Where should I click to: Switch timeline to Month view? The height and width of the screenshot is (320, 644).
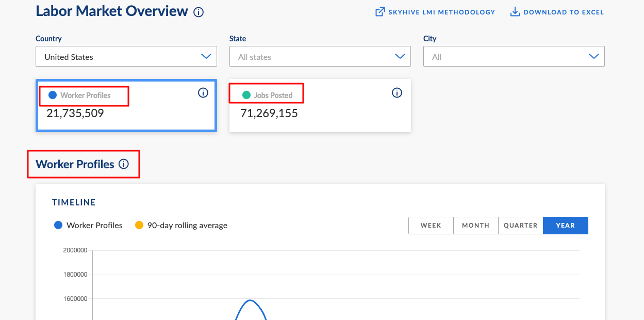(x=475, y=226)
